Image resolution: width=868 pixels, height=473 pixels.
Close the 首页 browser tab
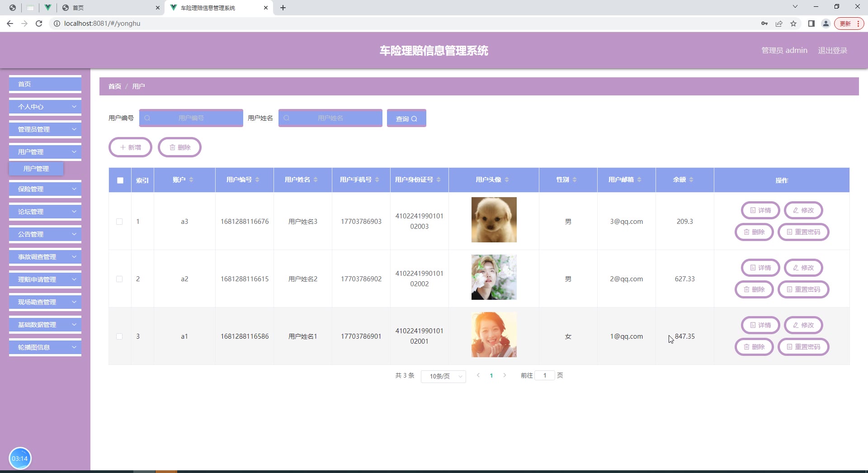(x=158, y=8)
